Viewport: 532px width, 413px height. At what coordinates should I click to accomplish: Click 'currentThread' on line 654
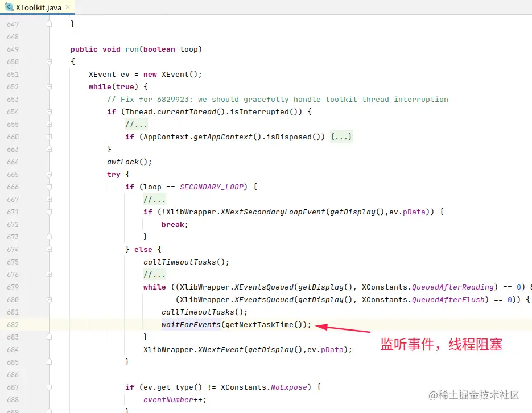pos(187,112)
